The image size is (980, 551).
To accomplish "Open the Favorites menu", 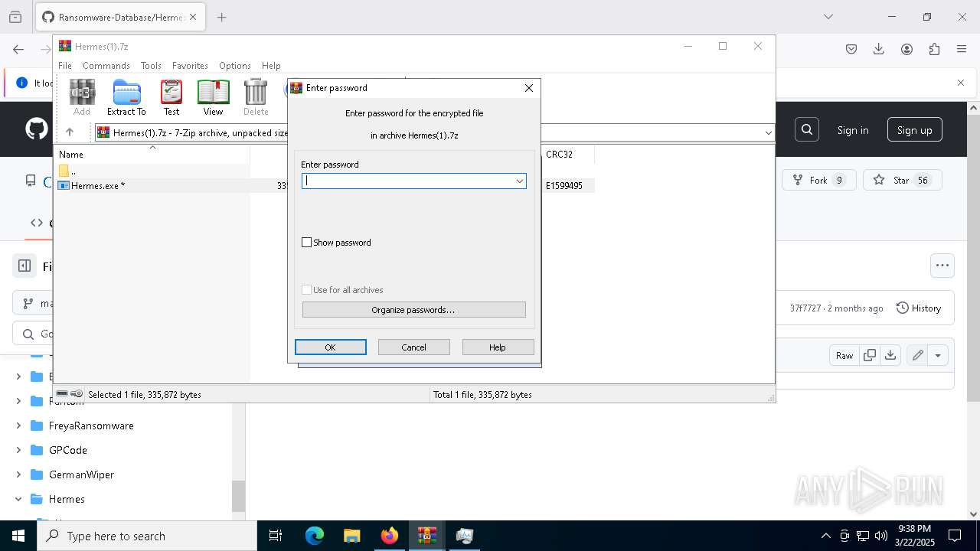I will pos(190,66).
